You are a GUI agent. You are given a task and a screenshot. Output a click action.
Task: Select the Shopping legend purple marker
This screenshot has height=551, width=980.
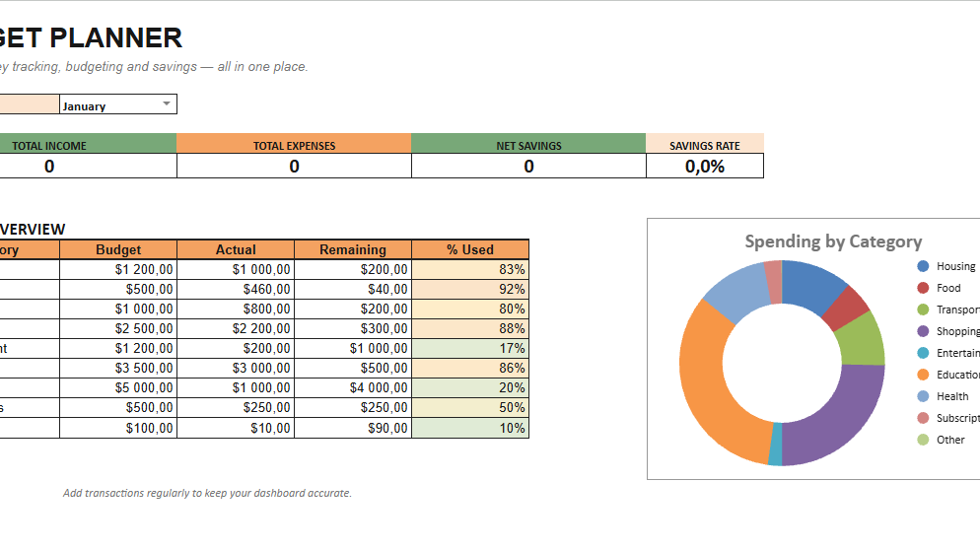tap(923, 331)
